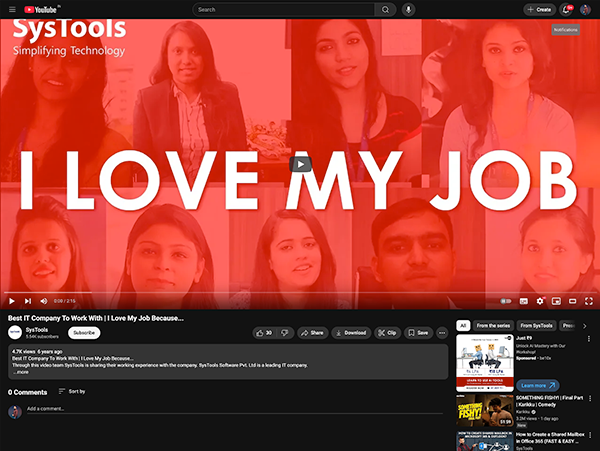The height and width of the screenshot is (451, 600).
Task: Open SysTools channel name link
Action: 37,330
